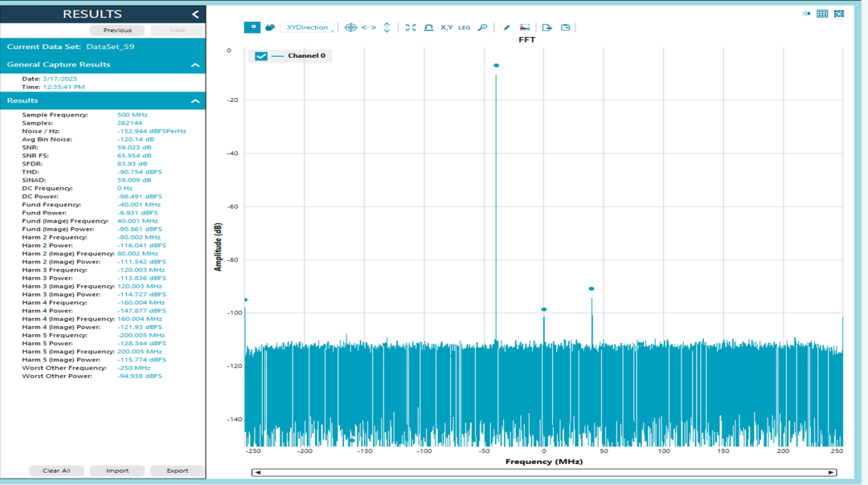868x485 pixels.
Task: Click the fit-to-extents arrows icon
Action: click(411, 27)
